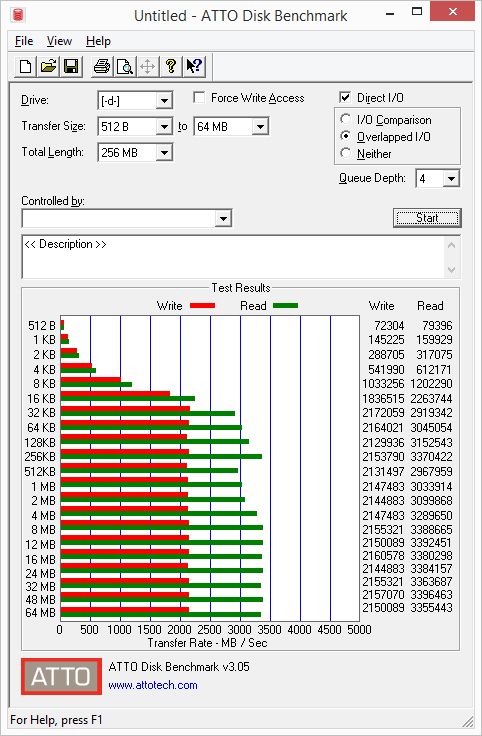Click the window resize grip
Image resolution: width=482 pixels, height=736 pixels.
point(468,721)
